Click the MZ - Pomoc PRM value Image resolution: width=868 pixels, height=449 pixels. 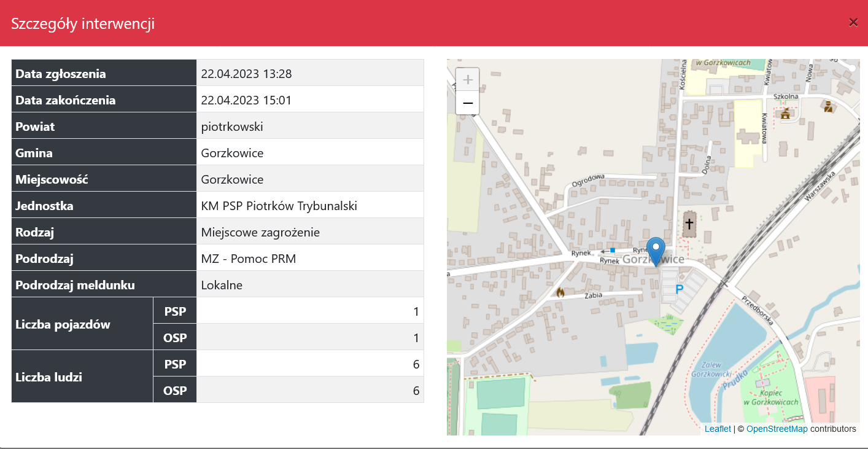248,259
